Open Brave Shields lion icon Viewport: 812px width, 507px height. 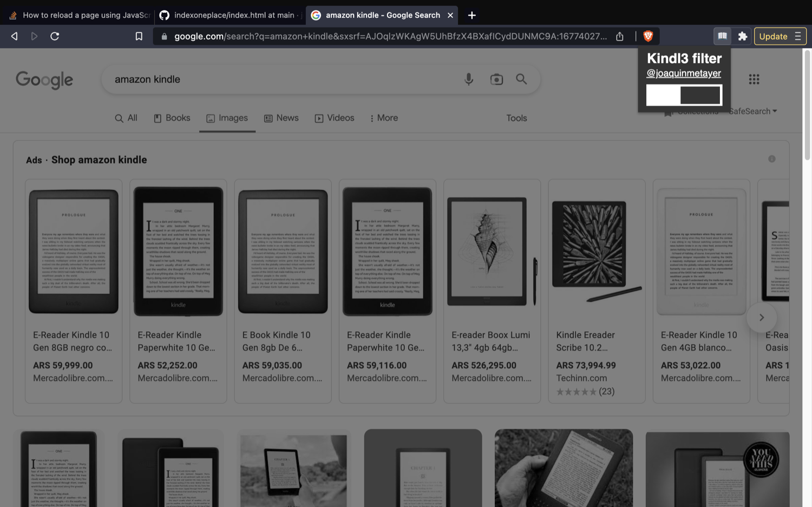(x=648, y=36)
